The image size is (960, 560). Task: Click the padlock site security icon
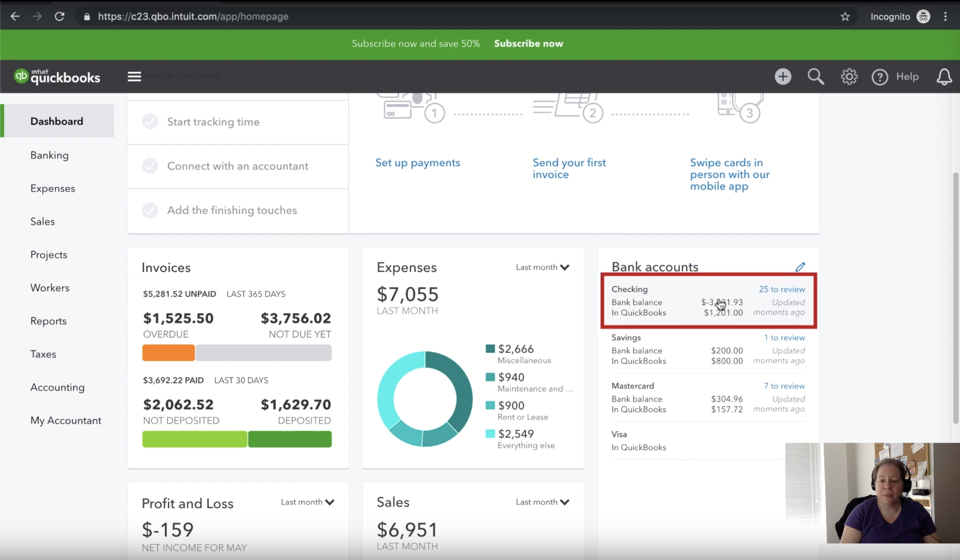(87, 17)
